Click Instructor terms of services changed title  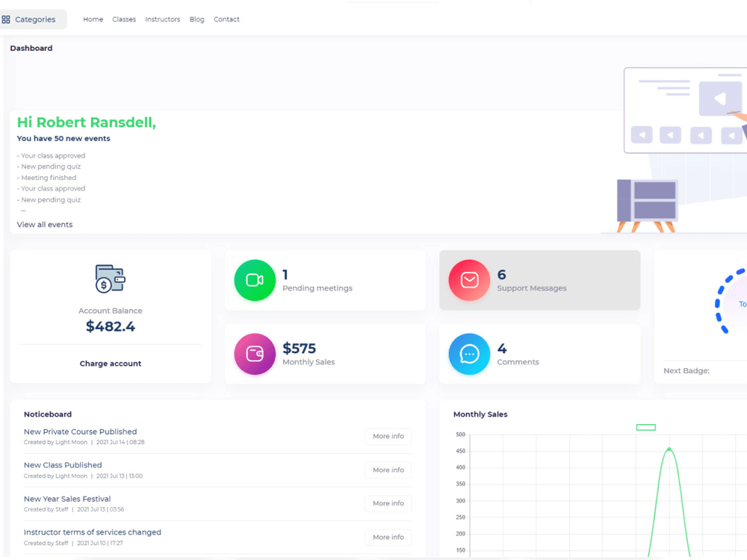[93, 532]
